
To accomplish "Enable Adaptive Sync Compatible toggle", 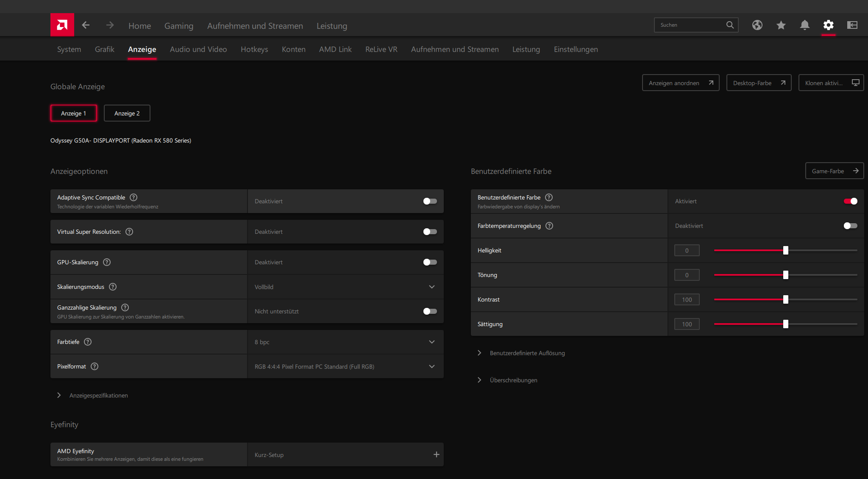I will 430,201.
